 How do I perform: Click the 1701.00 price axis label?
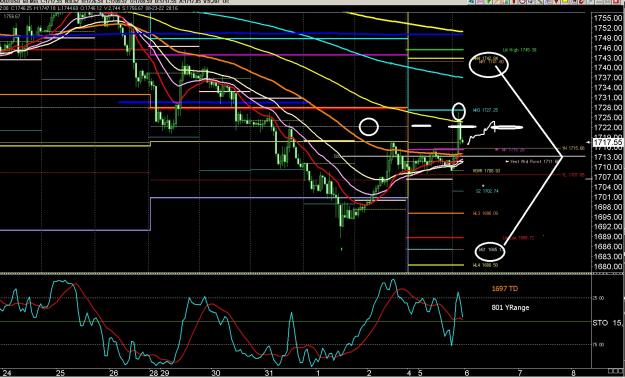coord(608,197)
